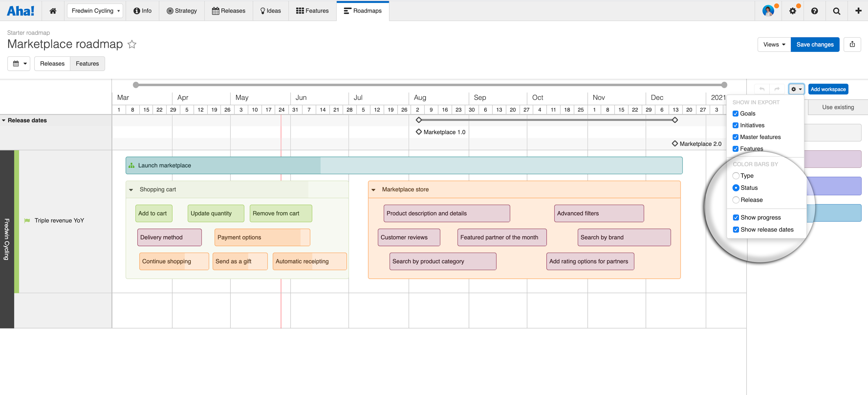Screen dimensions: 868x395
Task: Switch to the Roadmaps tab
Action: 363,10
